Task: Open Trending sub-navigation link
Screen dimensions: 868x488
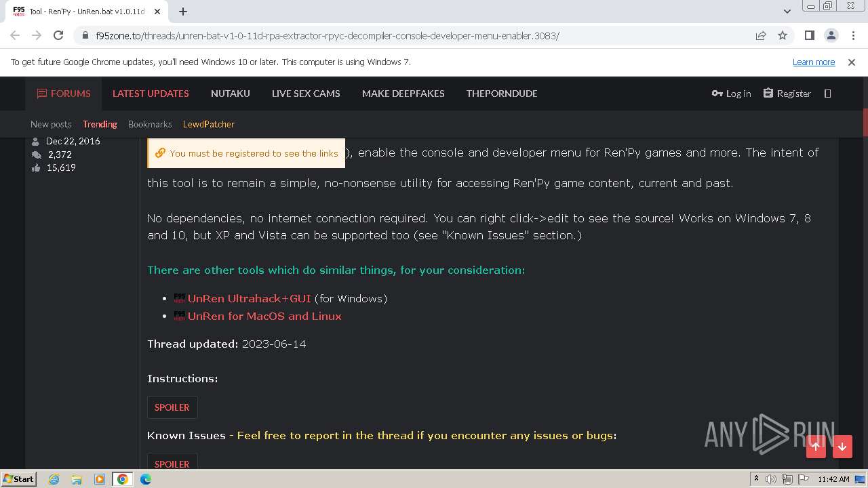Action: pyautogui.click(x=100, y=124)
